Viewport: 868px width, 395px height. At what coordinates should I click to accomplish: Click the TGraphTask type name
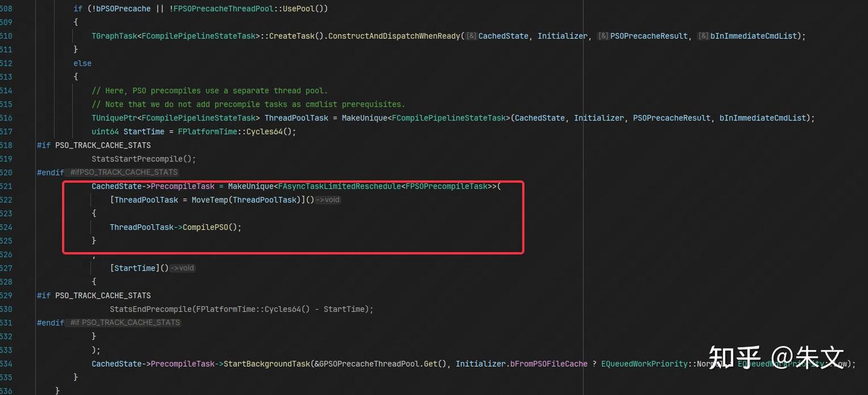coord(114,36)
